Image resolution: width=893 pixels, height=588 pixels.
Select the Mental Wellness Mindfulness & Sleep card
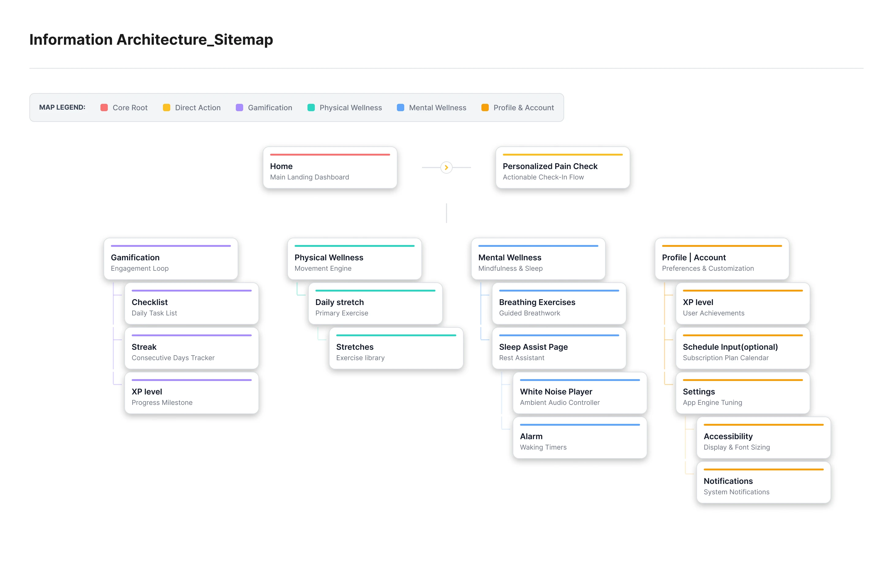click(x=538, y=258)
